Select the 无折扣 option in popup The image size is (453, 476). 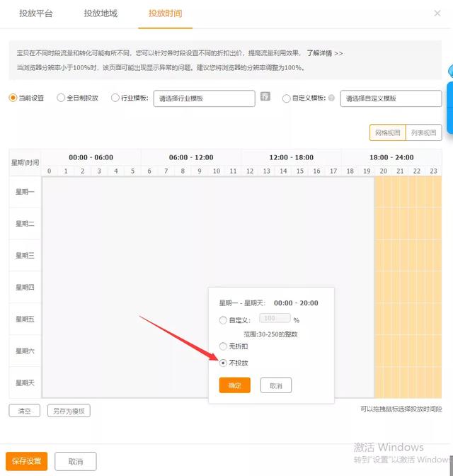[224, 346]
